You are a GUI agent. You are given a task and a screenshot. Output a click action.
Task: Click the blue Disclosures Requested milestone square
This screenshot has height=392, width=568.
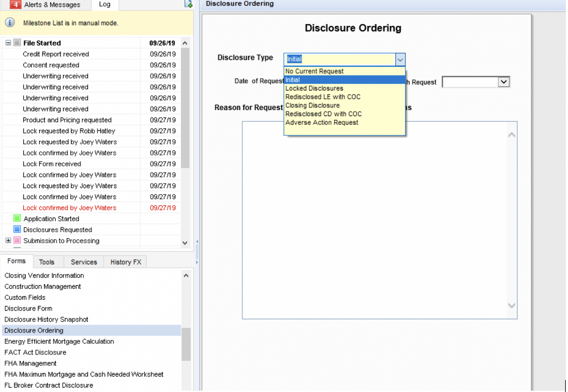coord(17,230)
